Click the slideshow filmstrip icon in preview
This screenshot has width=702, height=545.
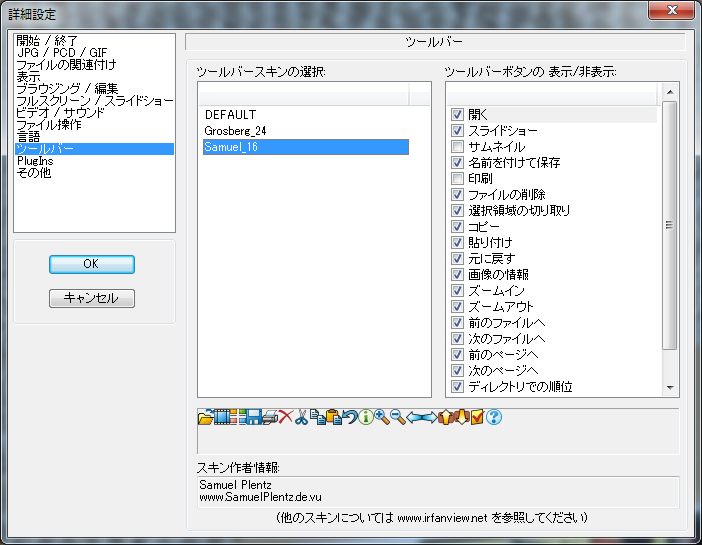(222, 417)
